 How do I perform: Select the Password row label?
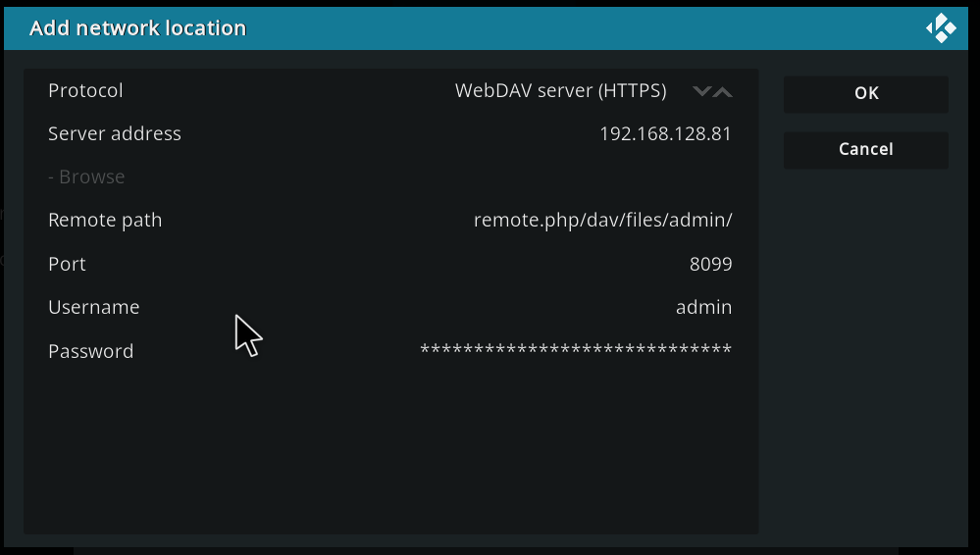coord(90,351)
